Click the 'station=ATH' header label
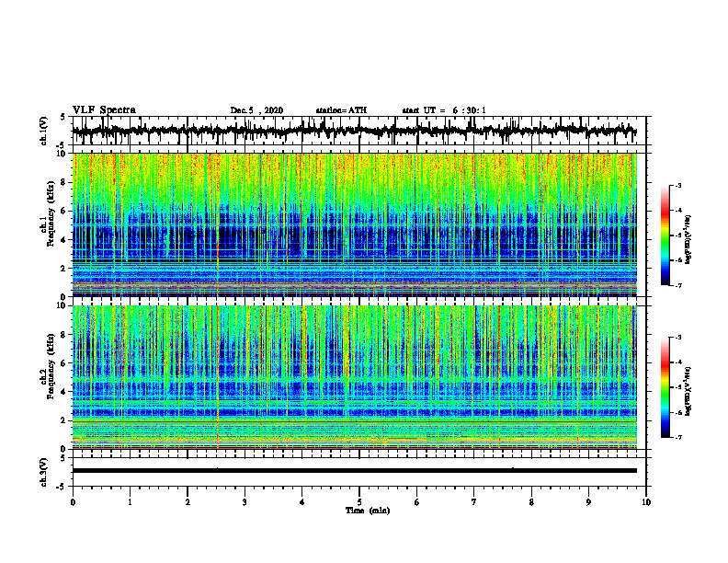728x563 pixels. pyautogui.click(x=341, y=110)
